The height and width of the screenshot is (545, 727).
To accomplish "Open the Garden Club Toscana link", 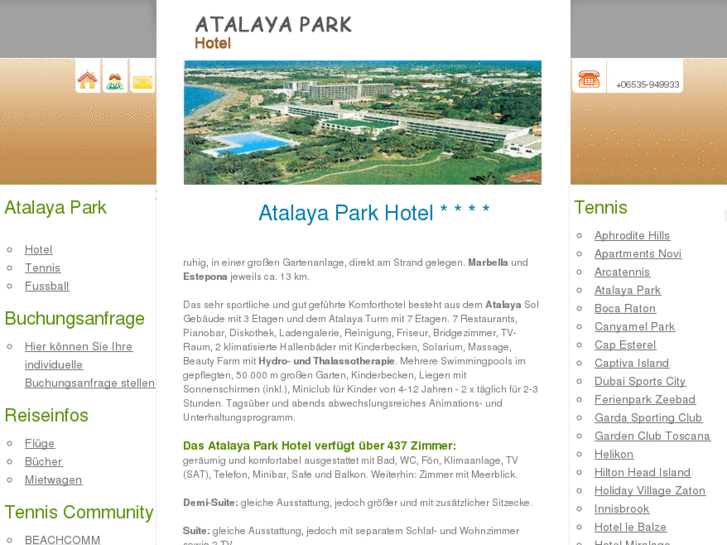I will coord(652,436).
